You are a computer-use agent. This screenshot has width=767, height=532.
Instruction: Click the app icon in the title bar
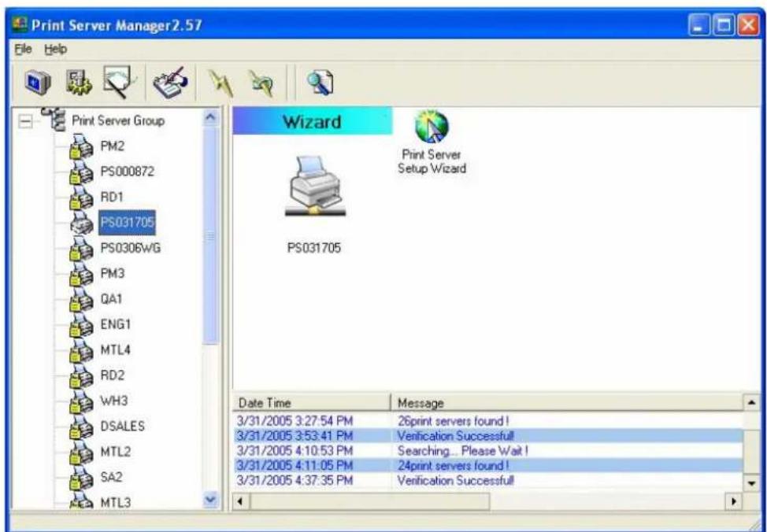click(19, 25)
